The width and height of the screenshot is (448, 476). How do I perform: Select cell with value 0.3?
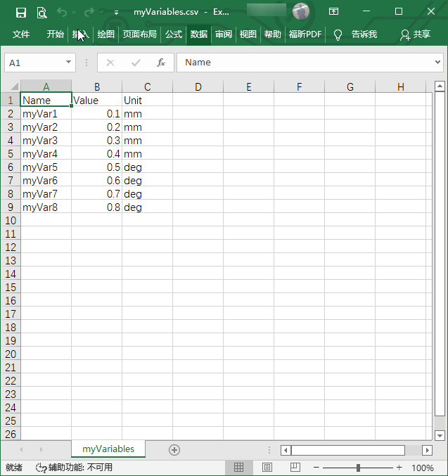(x=97, y=140)
